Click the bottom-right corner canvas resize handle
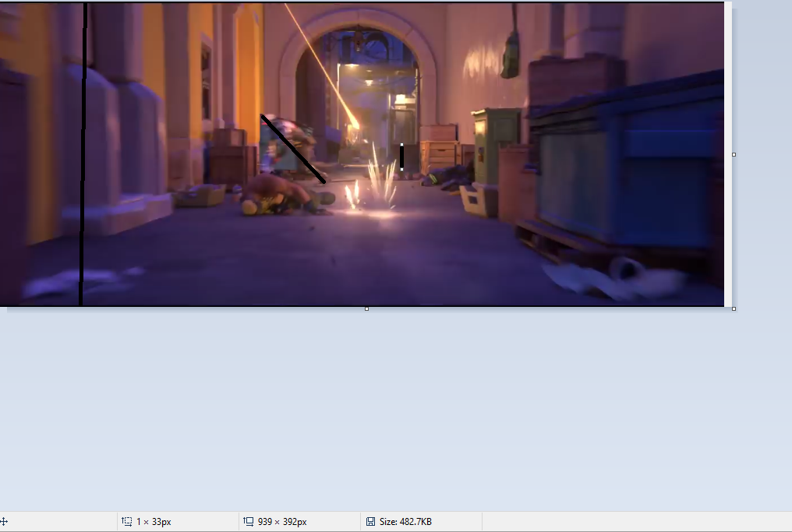This screenshot has height=532, width=792. click(734, 308)
